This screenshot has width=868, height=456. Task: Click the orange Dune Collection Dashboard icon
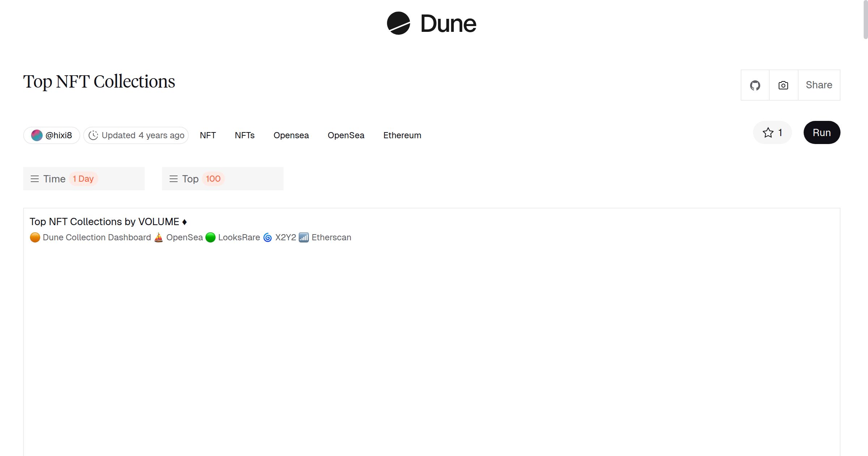coord(35,237)
